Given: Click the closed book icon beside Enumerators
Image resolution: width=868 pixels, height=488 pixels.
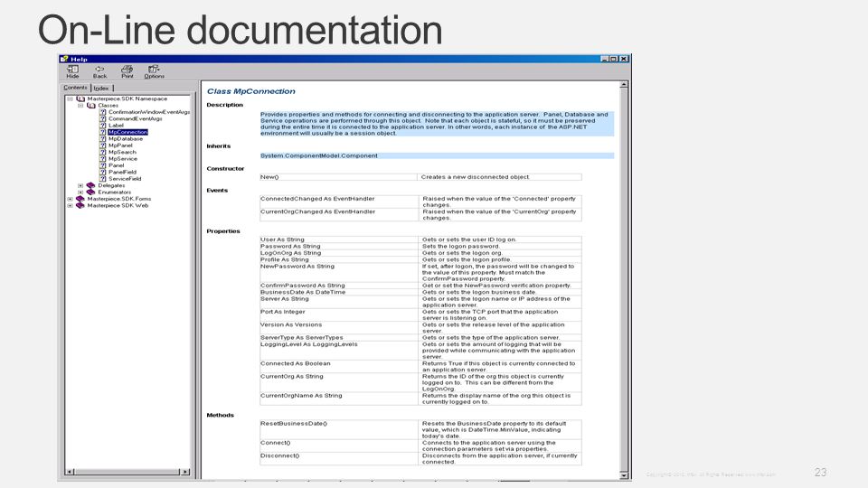Looking at the screenshot, I should (90, 192).
